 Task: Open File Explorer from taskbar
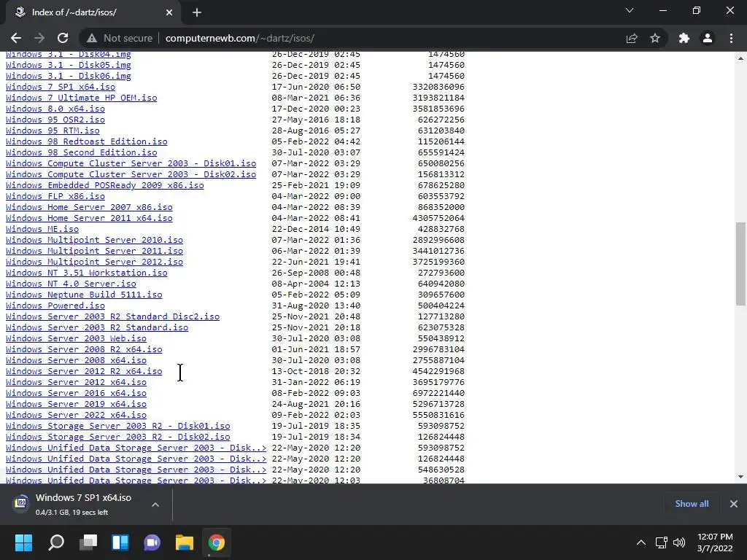click(185, 542)
